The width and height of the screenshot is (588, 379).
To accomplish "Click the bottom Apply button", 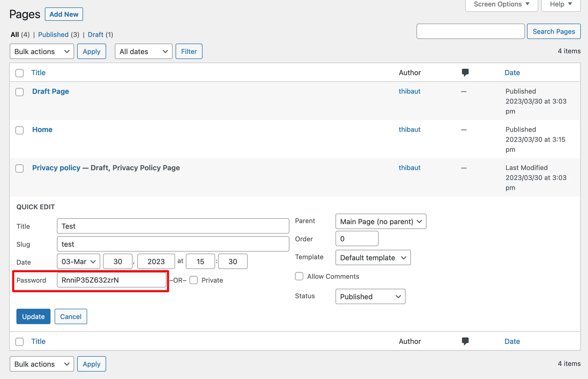I will click(92, 364).
